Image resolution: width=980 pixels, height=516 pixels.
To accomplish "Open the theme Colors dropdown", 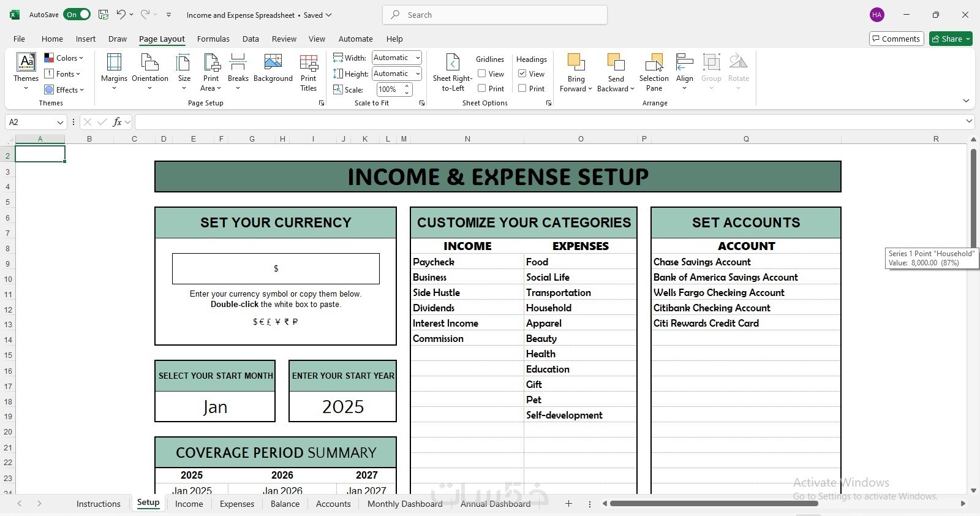I will point(64,58).
